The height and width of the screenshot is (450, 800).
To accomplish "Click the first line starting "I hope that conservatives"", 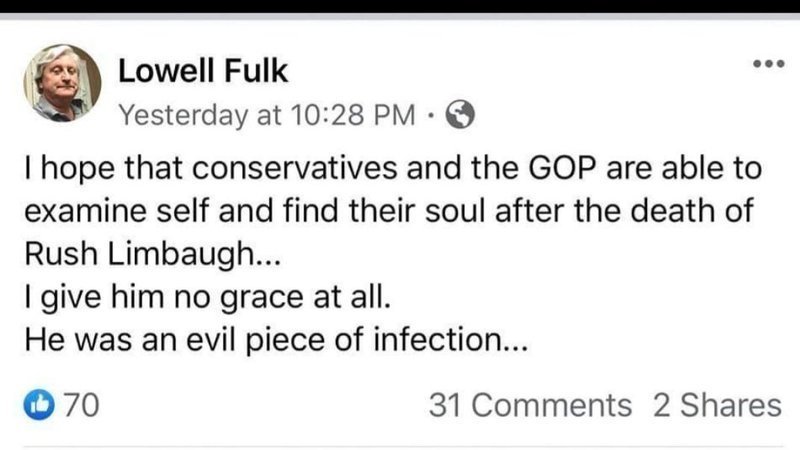I will click(x=391, y=169).
